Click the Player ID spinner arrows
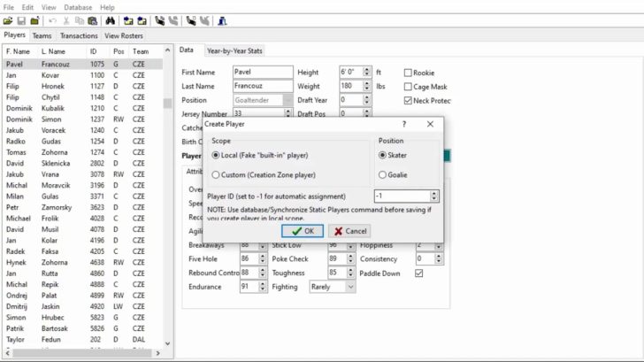The height and width of the screenshot is (362, 644). tap(434, 196)
